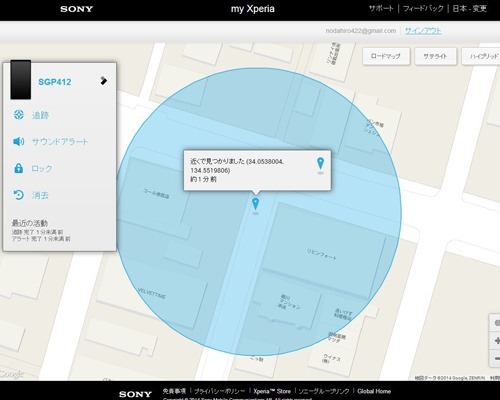Select ロック to lock device
This screenshot has width=500, height=400.
(x=42, y=169)
